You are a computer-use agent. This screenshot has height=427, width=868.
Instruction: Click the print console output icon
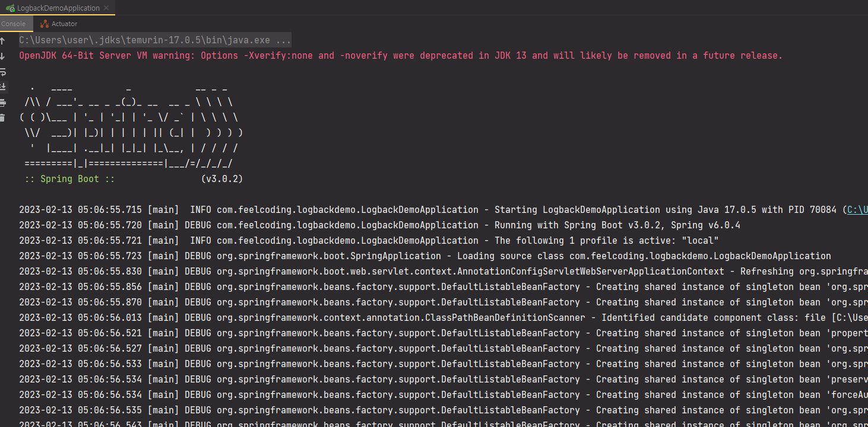[2, 103]
